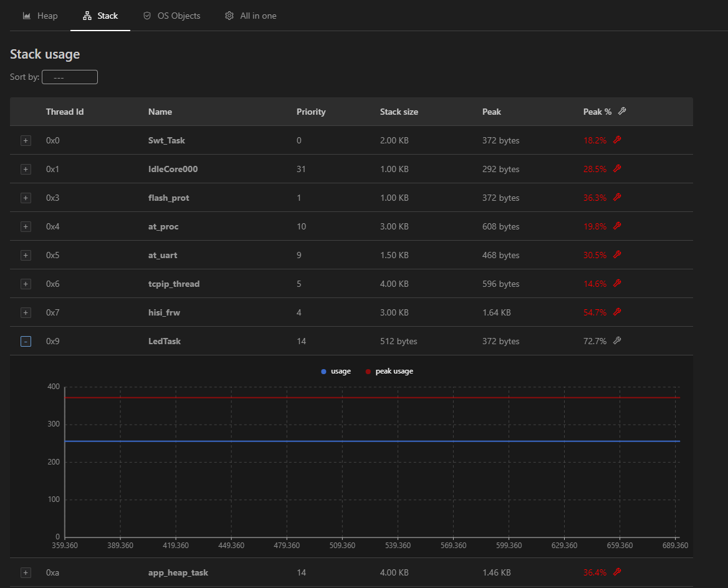Image resolution: width=728 pixels, height=588 pixels.
Task: Open the Sort by dropdown
Action: click(70, 77)
